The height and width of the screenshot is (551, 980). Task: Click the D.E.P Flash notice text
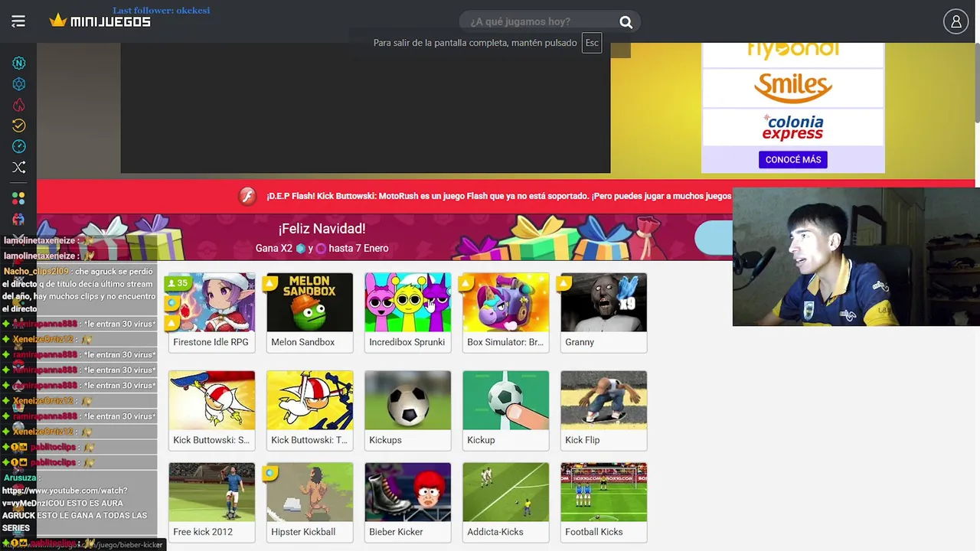click(498, 196)
